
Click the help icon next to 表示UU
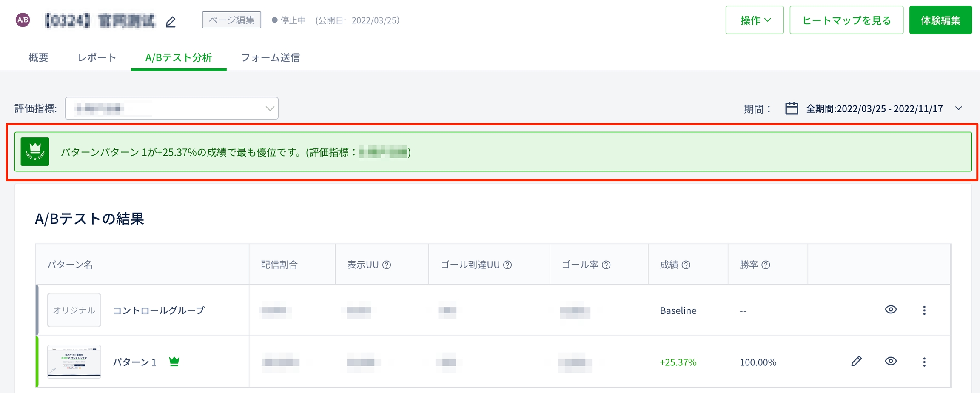click(387, 265)
